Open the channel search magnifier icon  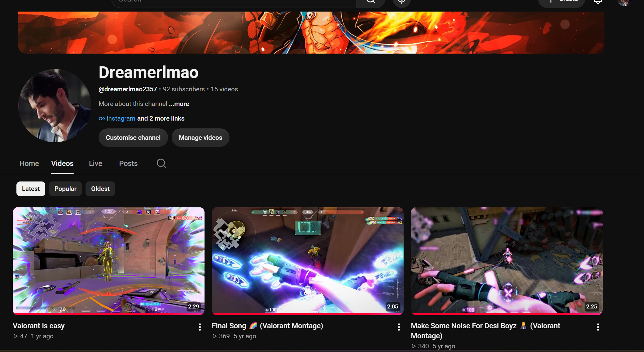[x=161, y=164]
